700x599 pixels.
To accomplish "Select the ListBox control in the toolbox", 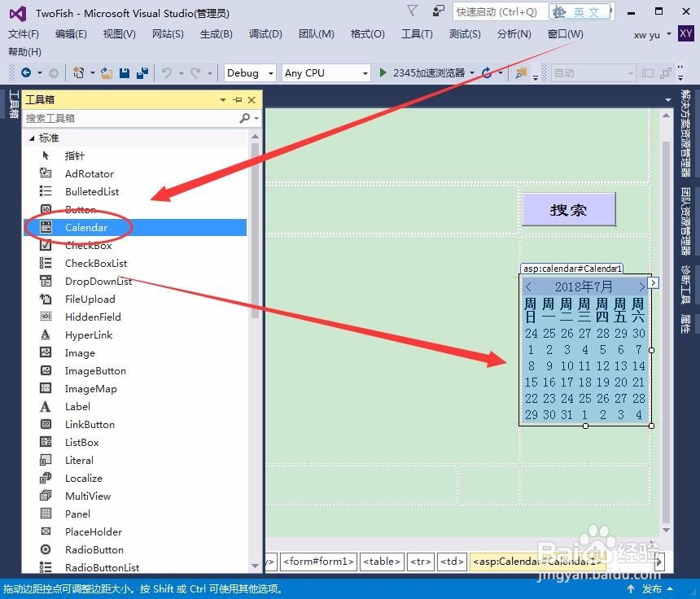I will 134,442.
